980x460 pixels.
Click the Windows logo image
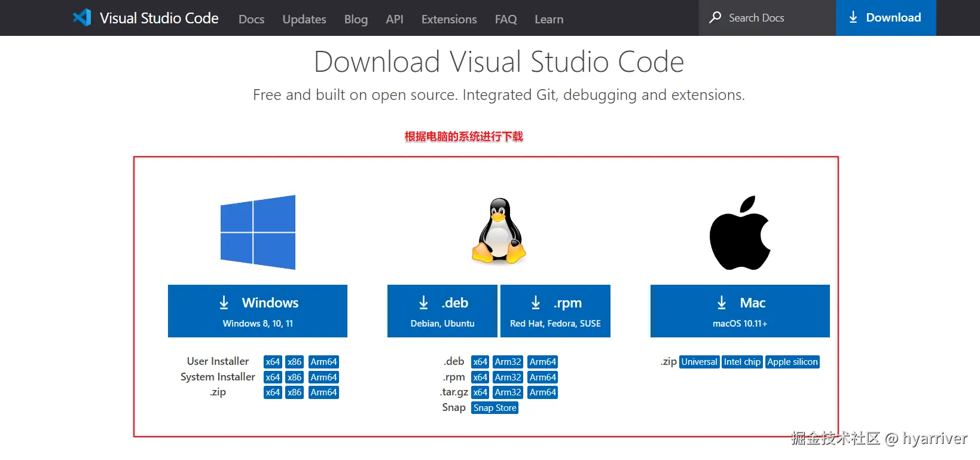click(x=258, y=232)
